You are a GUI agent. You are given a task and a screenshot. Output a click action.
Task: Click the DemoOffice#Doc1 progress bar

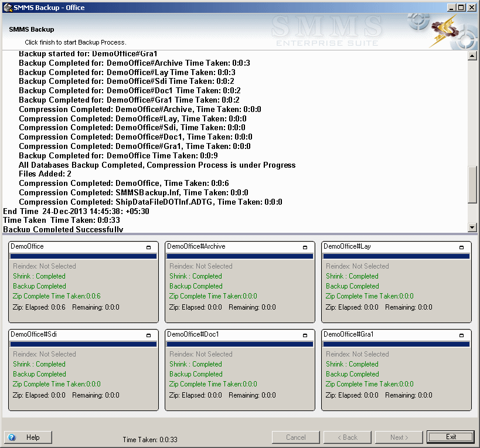click(240, 344)
